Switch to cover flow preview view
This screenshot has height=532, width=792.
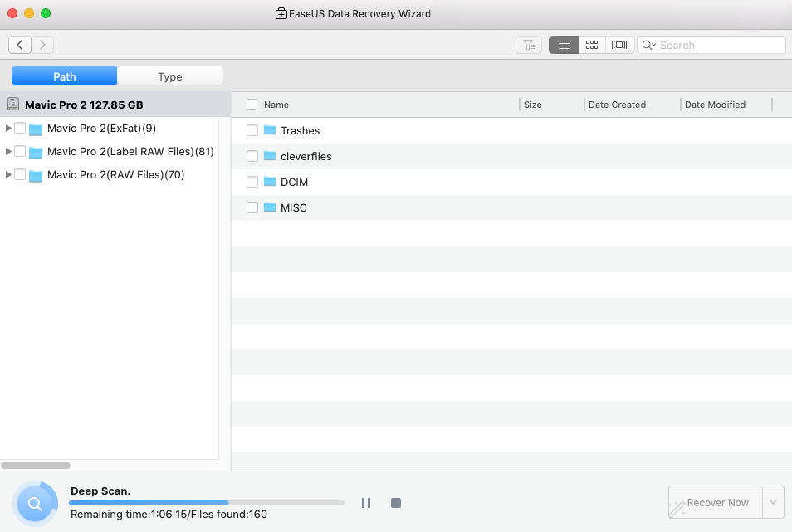coord(619,45)
